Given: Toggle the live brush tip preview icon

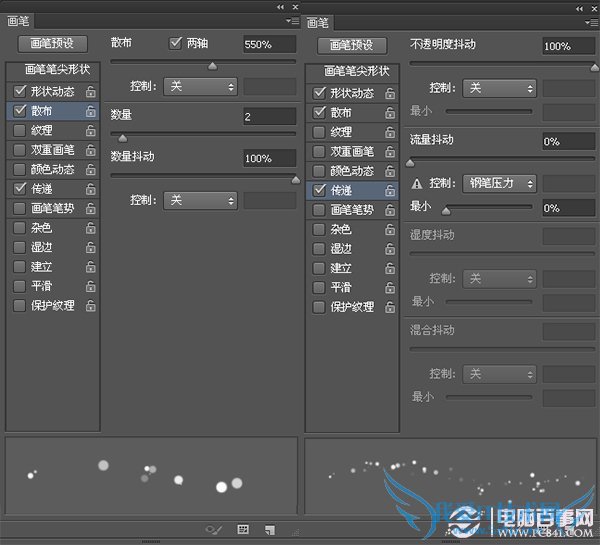Looking at the screenshot, I should coord(213,529).
